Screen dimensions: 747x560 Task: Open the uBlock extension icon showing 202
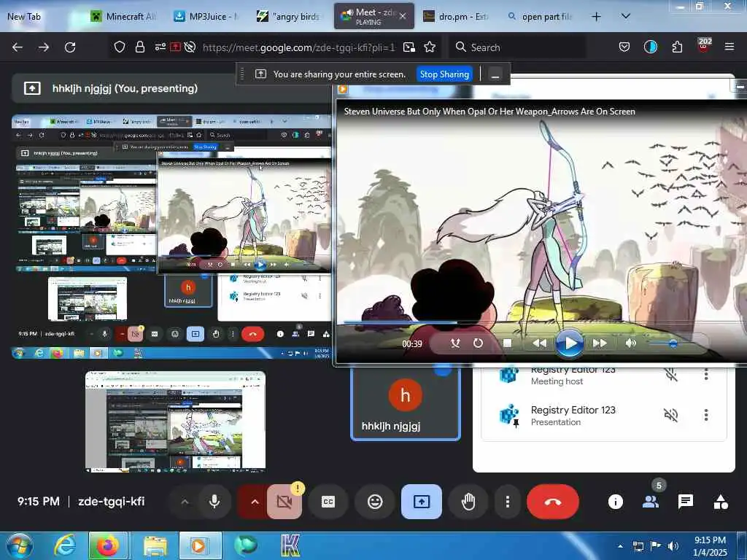[x=704, y=46]
